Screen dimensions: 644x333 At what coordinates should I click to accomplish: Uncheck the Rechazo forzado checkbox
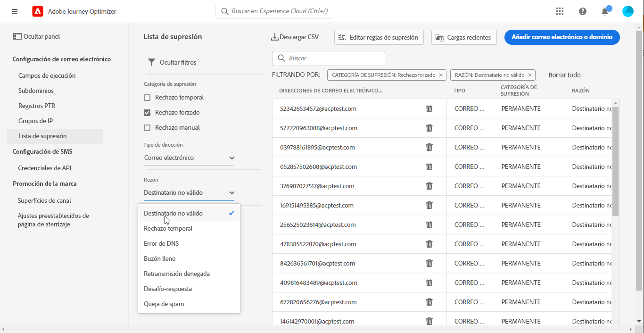(x=147, y=113)
